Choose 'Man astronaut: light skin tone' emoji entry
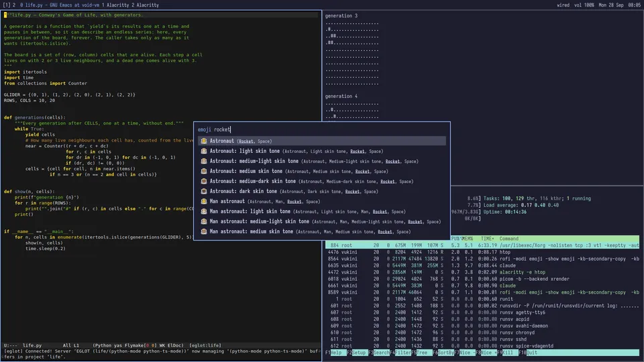 [x=322, y=211]
